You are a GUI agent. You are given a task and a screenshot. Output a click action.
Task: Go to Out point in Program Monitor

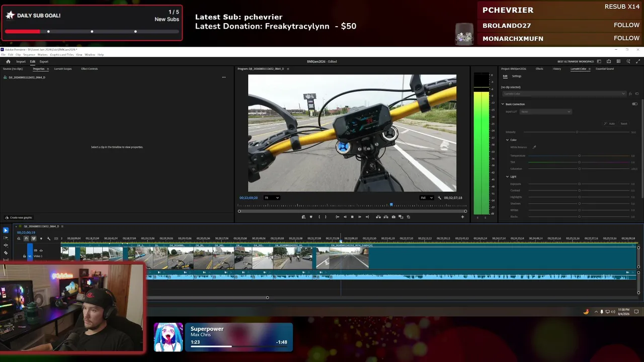pyautogui.click(x=367, y=217)
